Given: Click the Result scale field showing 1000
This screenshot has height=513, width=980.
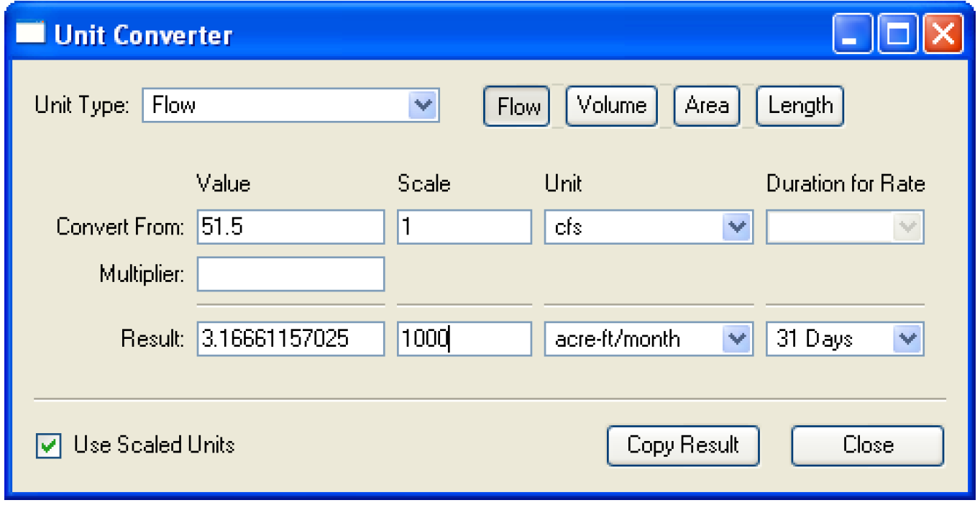Looking at the screenshot, I should (464, 339).
